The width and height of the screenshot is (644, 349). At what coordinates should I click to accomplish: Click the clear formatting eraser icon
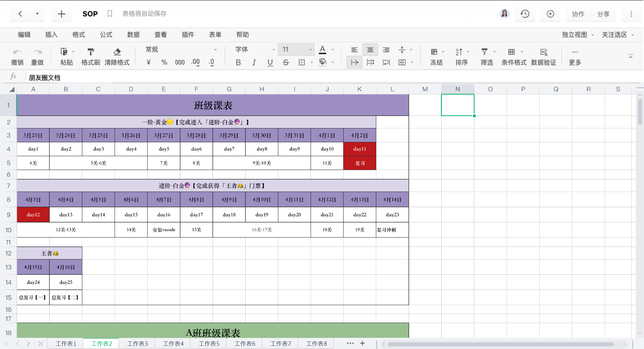tap(117, 52)
